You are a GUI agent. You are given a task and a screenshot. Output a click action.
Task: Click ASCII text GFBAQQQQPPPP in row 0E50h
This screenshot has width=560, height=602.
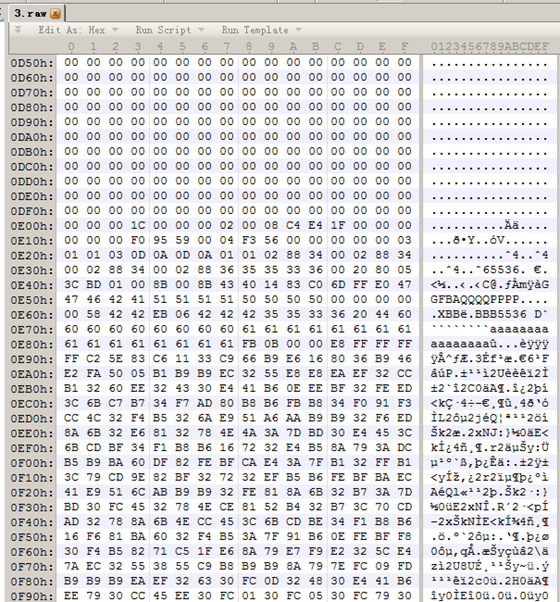475,300
